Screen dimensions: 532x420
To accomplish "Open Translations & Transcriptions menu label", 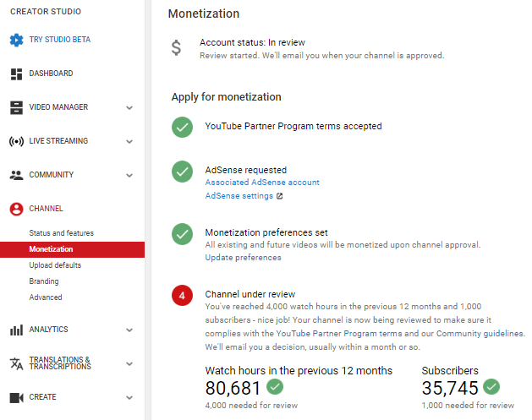I will [x=60, y=363].
